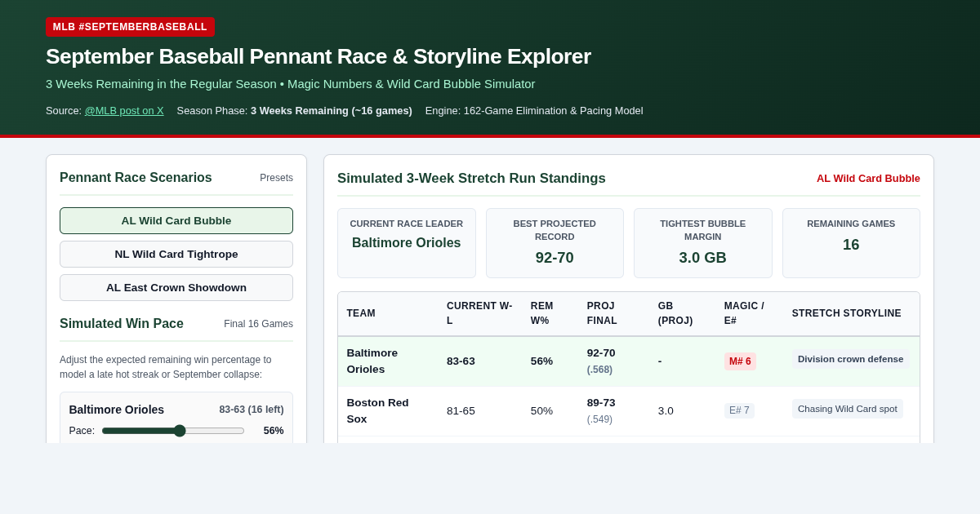The image size is (980, 514).
Task: Click the Tightest Bubble Margin stat card
Action: pyautogui.click(x=702, y=243)
